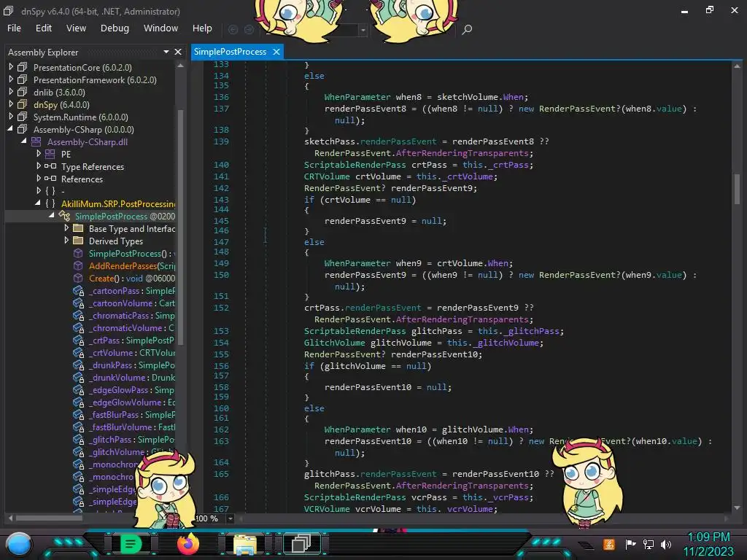Click the _glitchPass field icon
This screenshot has height=560, width=747.
click(x=78, y=439)
